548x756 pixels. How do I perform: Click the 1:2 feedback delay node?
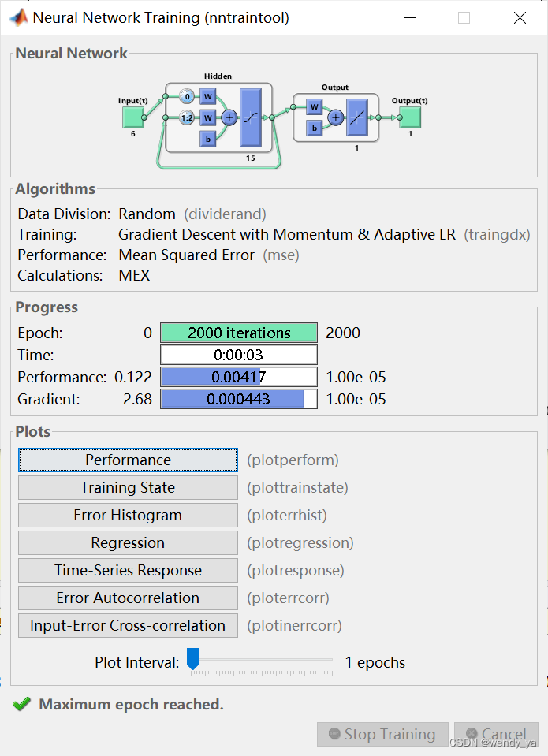tap(187, 117)
